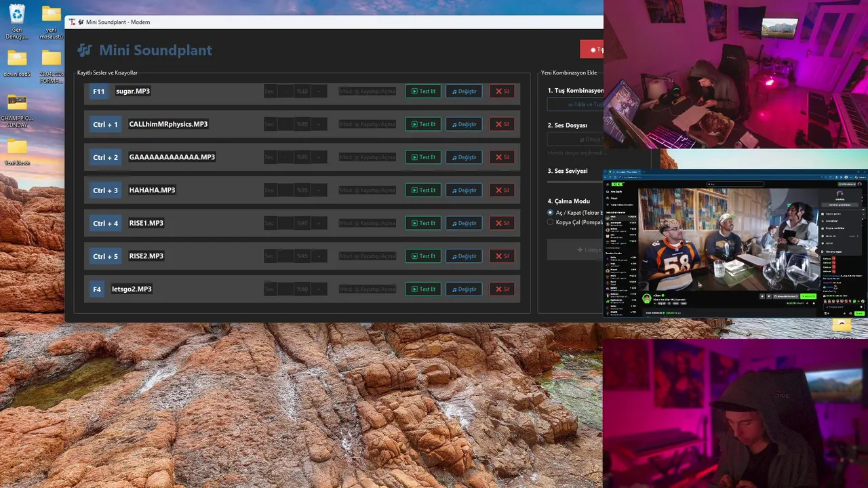Click the Kick stream video player
The width and height of the screenshot is (868, 488).
tap(728, 239)
